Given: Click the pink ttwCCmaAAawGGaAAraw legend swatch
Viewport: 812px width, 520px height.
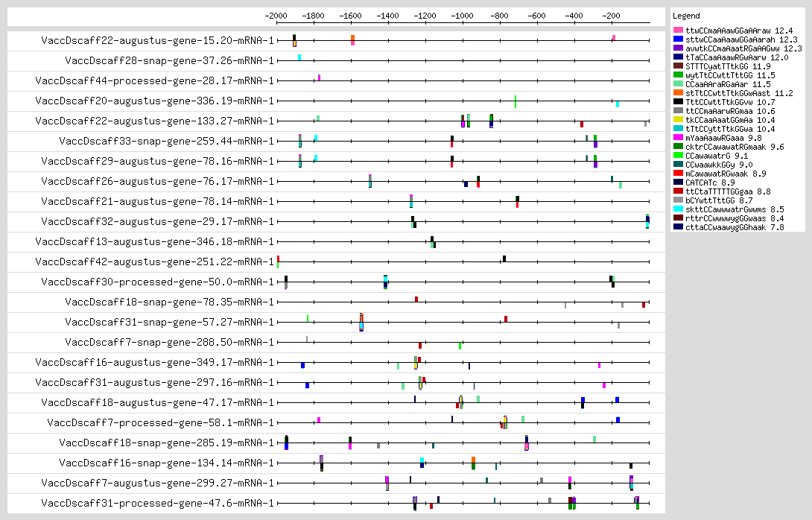Looking at the screenshot, I should 677,30.
